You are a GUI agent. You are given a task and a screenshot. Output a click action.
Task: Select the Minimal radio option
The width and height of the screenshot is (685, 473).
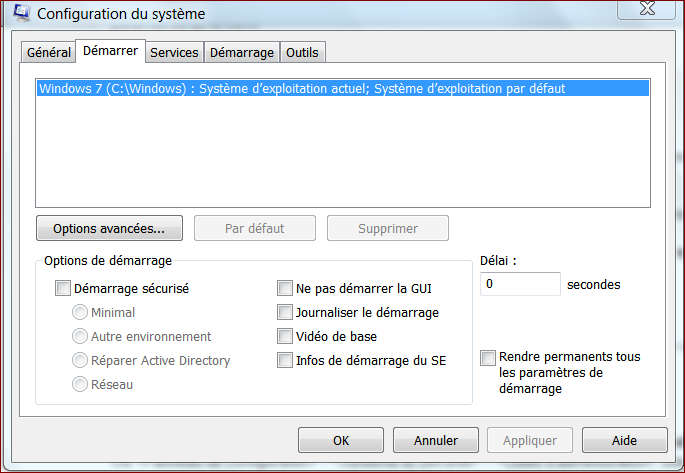coord(80,313)
